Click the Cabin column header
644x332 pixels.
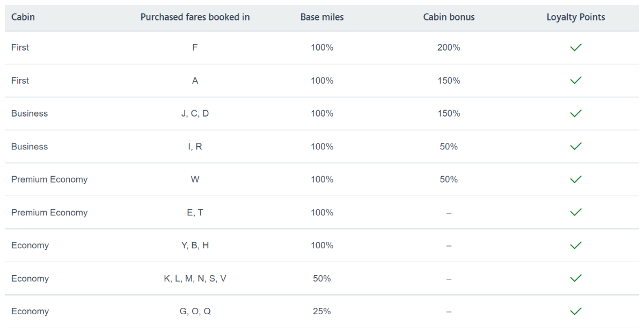coord(23,17)
